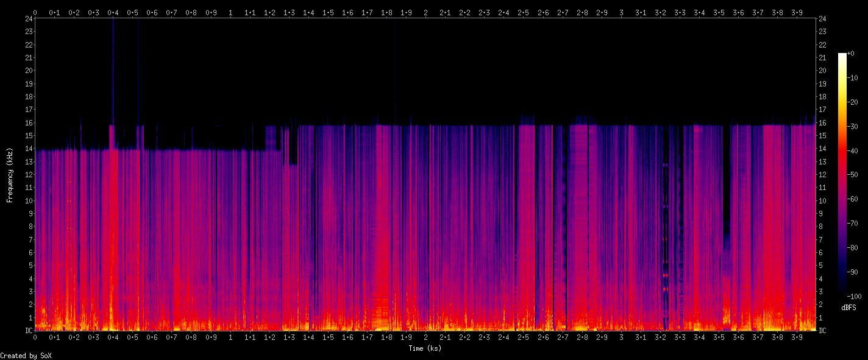868x360 pixels.
Task: Click the "Time (ks)" axis title
Action: coord(425,348)
